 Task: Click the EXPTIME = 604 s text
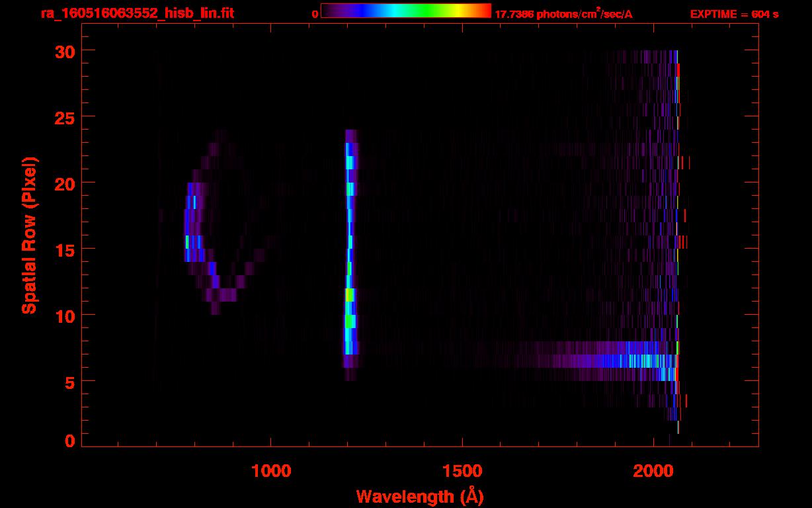[734, 14]
